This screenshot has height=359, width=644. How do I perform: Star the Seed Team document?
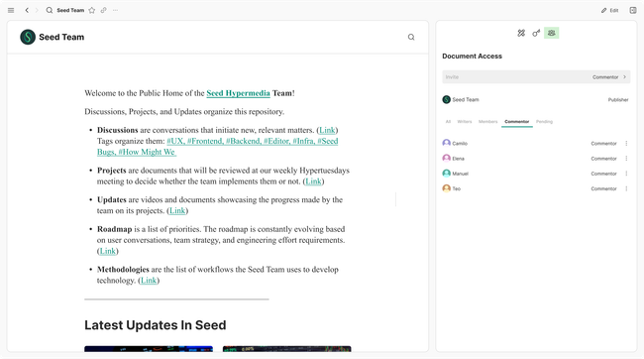click(92, 10)
